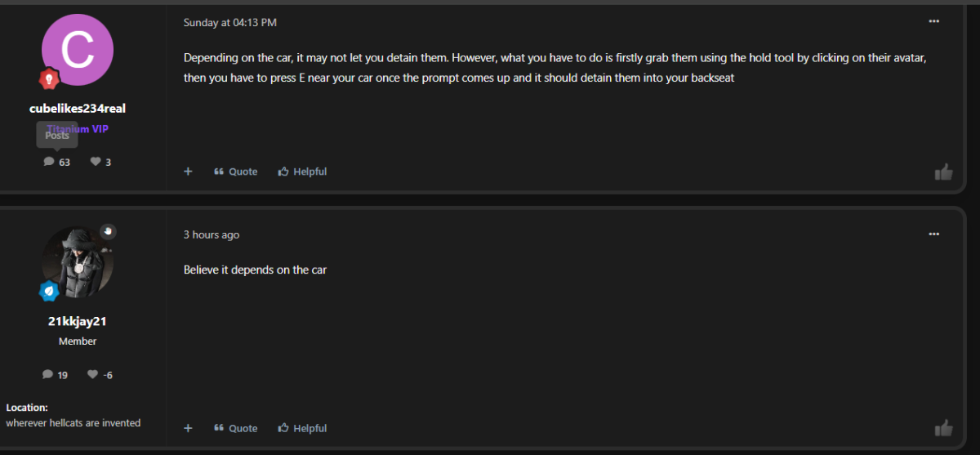Click the heart reputation icon showing 3
Viewport: 980px width, 455px height.
click(95, 162)
